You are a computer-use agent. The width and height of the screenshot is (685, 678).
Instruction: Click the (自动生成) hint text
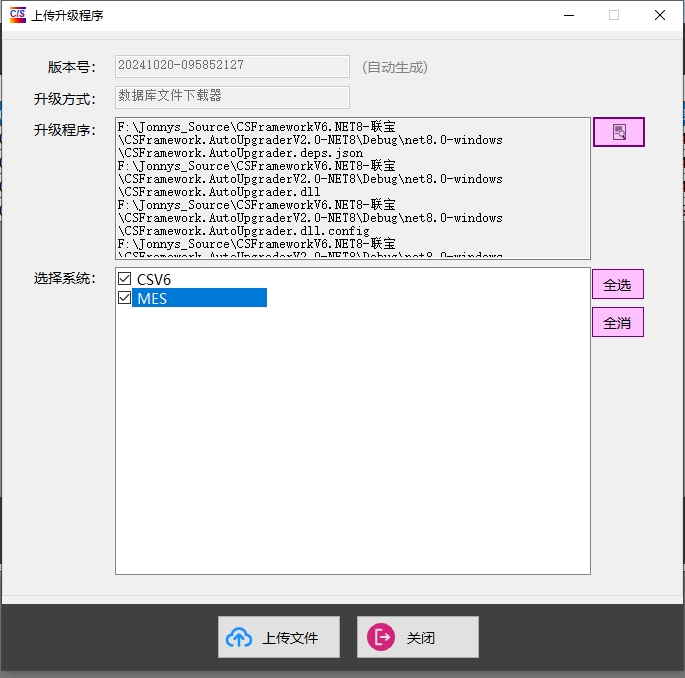[394, 67]
